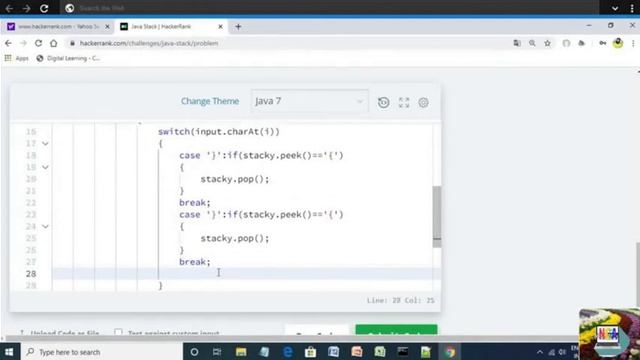Launch Microsoft Edge from the taskbar
The height and width of the screenshot is (360, 640).
(x=288, y=352)
